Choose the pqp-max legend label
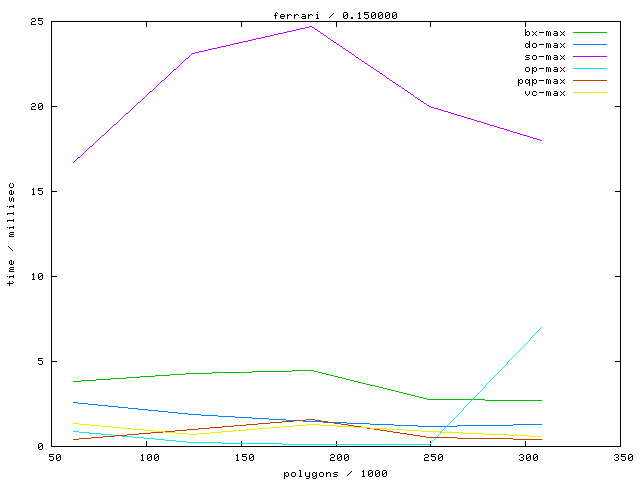 (541, 81)
